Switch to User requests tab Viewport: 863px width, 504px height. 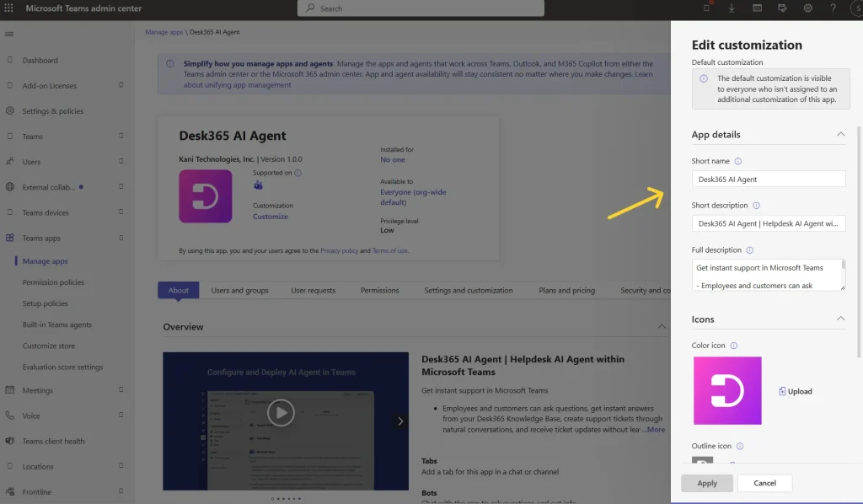(314, 290)
